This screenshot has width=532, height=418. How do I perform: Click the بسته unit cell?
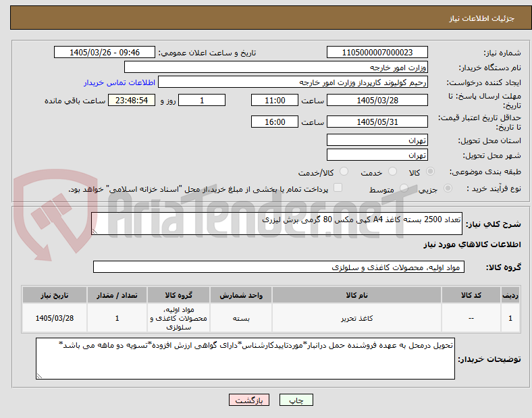[241, 318]
